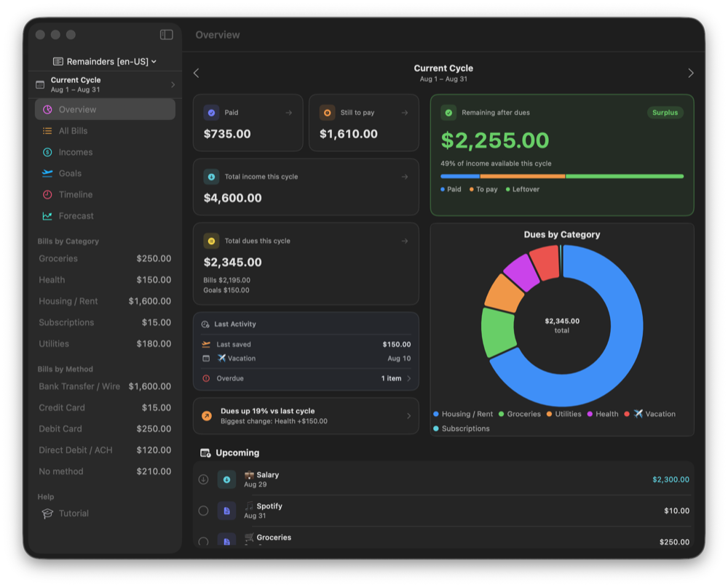Open the All Bills section
The image size is (728, 587).
[x=105, y=131]
